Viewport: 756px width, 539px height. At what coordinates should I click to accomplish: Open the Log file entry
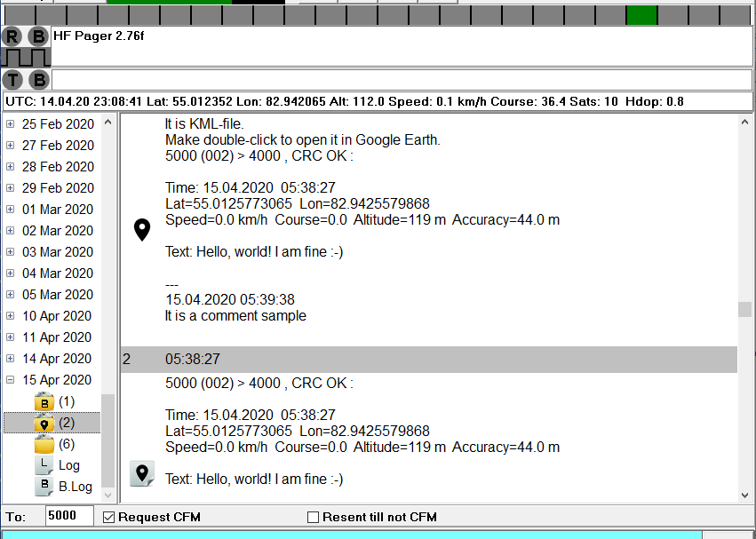[x=44, y=465]
